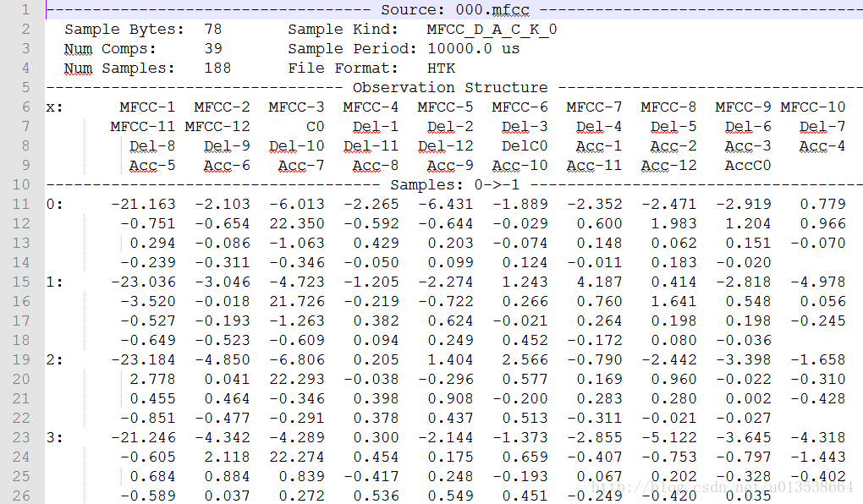Click the value 1.983
Image resolution: width=863 pixels, height=504 pixels.
[673, 224]
